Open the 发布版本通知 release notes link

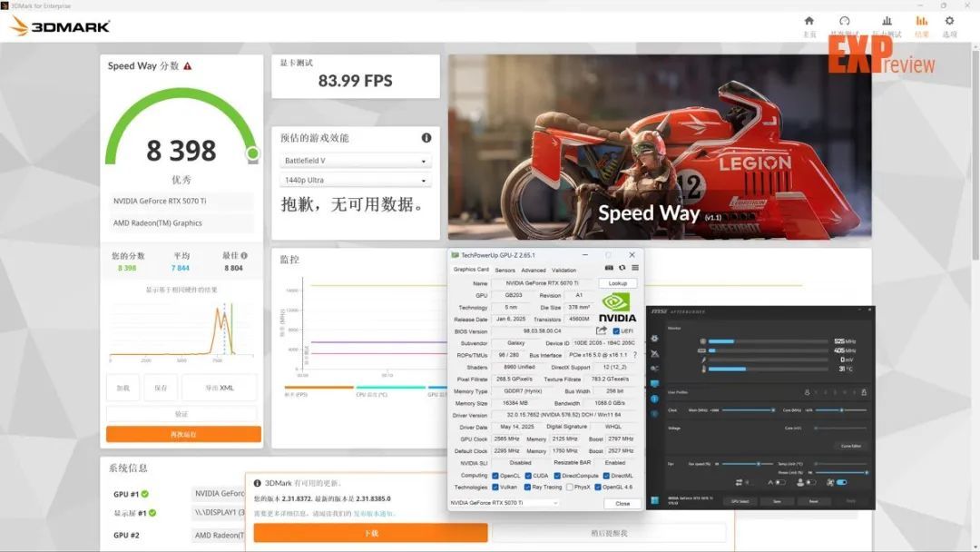pos(374,513)
